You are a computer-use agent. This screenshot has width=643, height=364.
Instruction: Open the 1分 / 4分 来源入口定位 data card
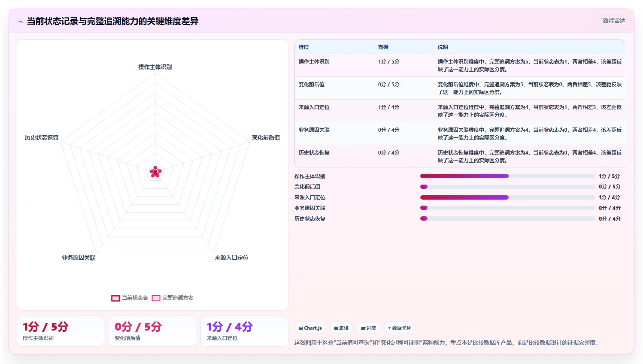(x=244, y=331)
